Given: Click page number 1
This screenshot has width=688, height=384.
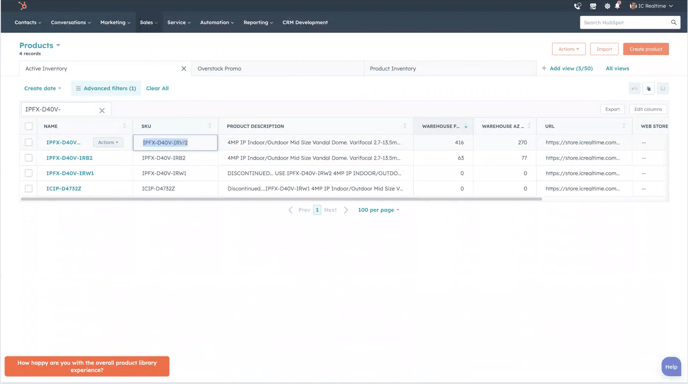Looking at the screenshot, I should [317, 210].
